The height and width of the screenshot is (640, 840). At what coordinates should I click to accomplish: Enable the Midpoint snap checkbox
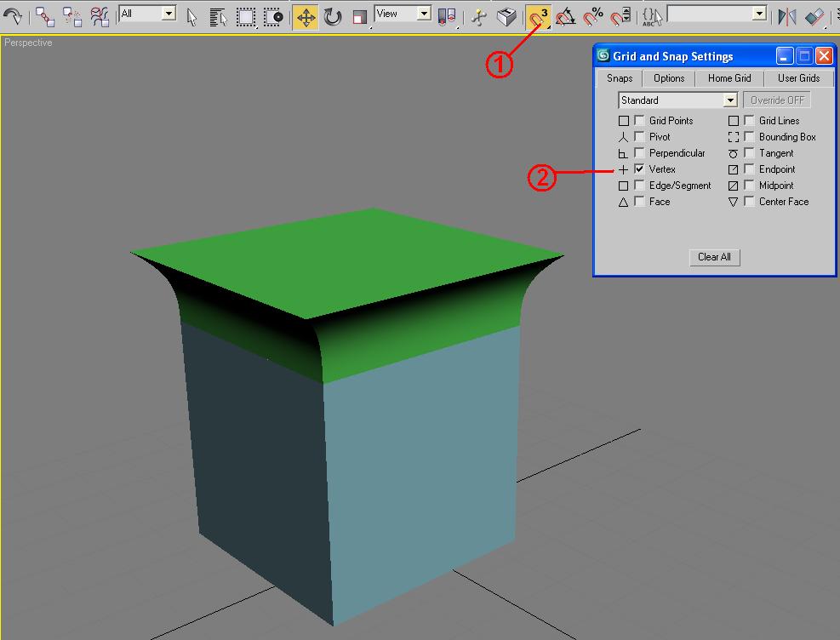click(749, 186)
